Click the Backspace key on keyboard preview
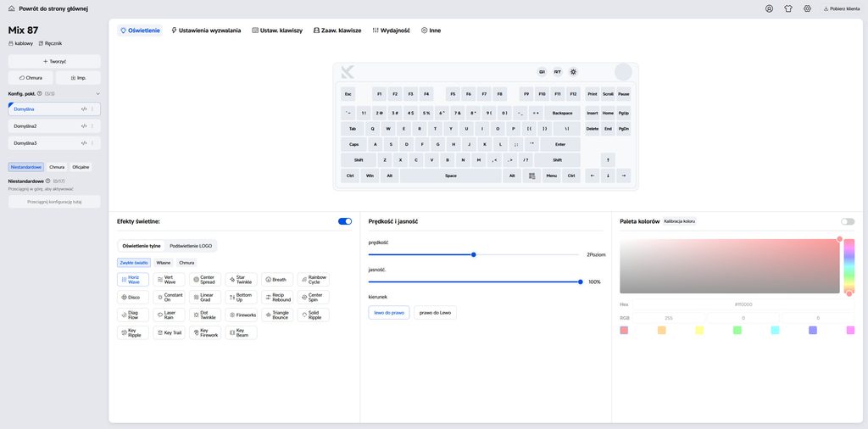Screen dimensions: 868x429 563,113
